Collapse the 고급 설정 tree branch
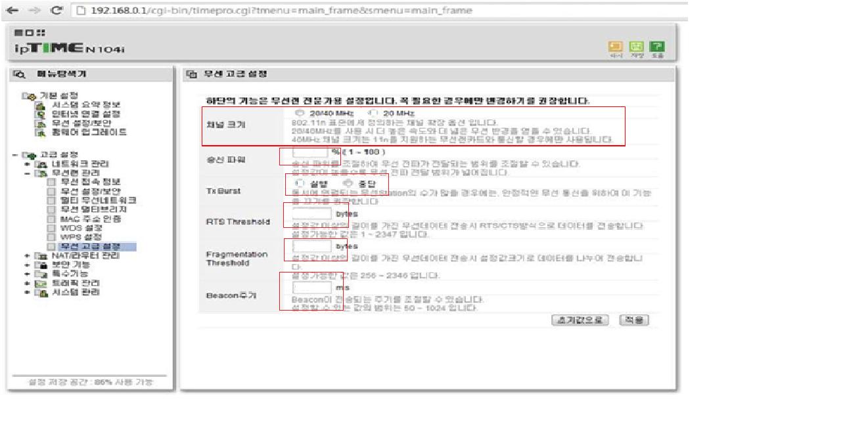Image resolution: width=868 pixels, height=434 pixels. coord(14,155)
